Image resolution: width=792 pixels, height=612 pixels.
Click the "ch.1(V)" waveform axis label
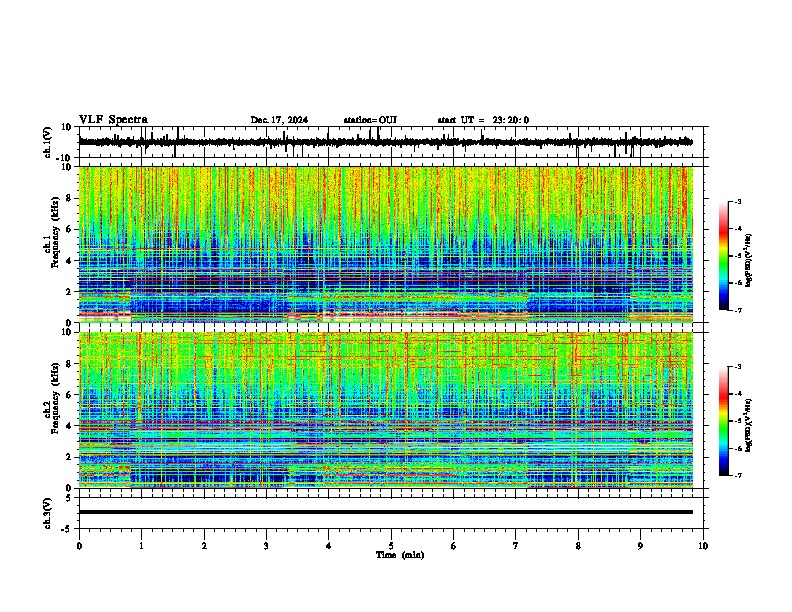pos(48,142)
